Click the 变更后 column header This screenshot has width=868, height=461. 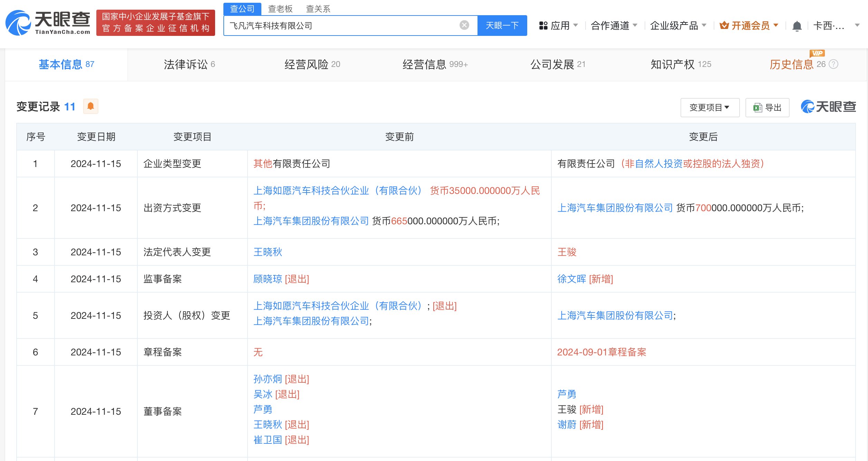tap(703, 137)
